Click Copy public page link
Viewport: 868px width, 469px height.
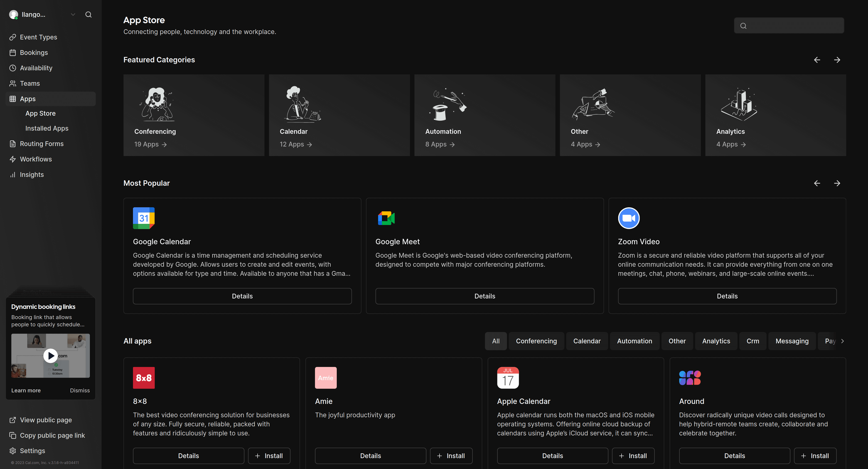(51, 436)
